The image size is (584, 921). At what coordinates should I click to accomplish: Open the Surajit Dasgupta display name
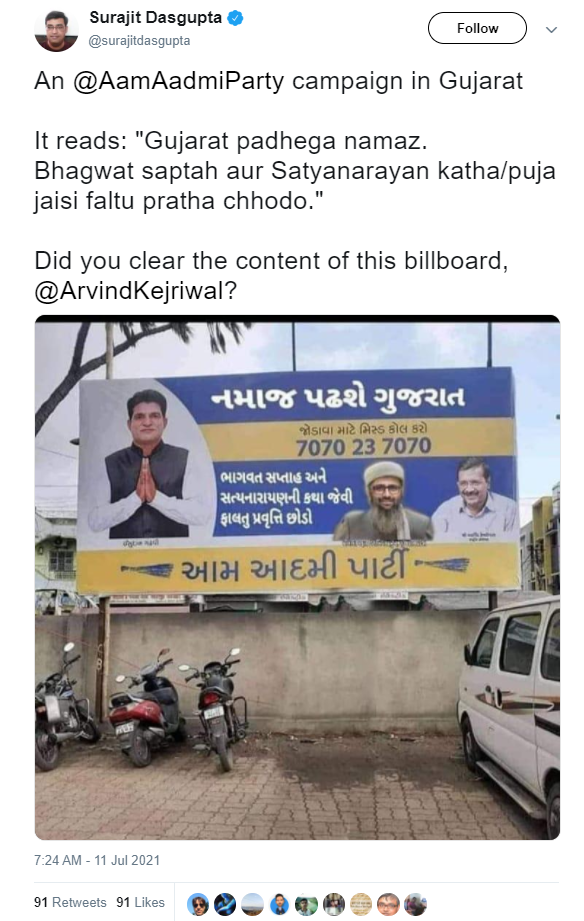[156, 18]
